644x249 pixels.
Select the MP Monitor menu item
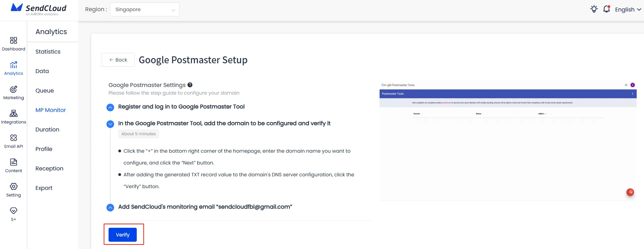pyautogui.click(x=51, y=110)
